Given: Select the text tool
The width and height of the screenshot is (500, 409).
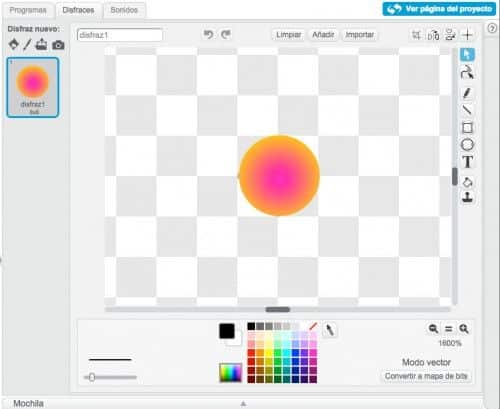Looking at the screenshot, I should pyautogui.click(x=467, y=162).
